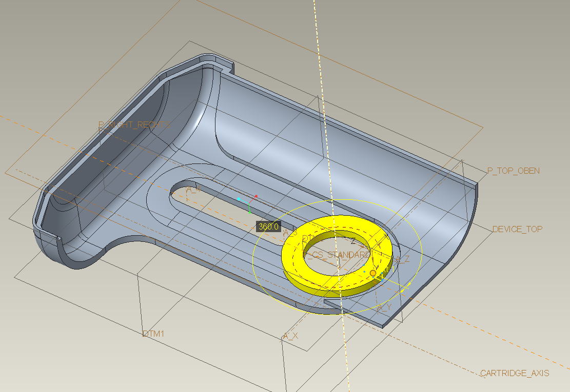The width and height of the screenshot is (570, 392).
Task: Select the red axis of the 3D dragger
Action: tap(257, 195)
